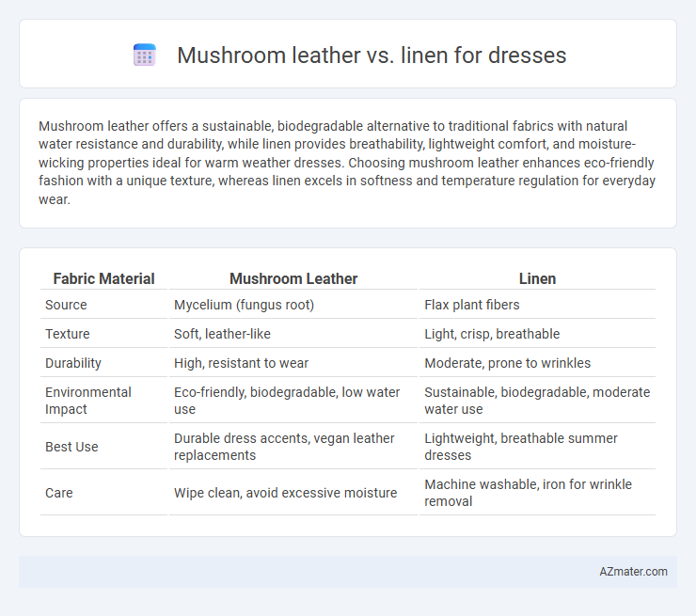Click the 'Soft, leather-like' cell
The height and width of the screenshot is (616, 696).
(x=222, y=334)
